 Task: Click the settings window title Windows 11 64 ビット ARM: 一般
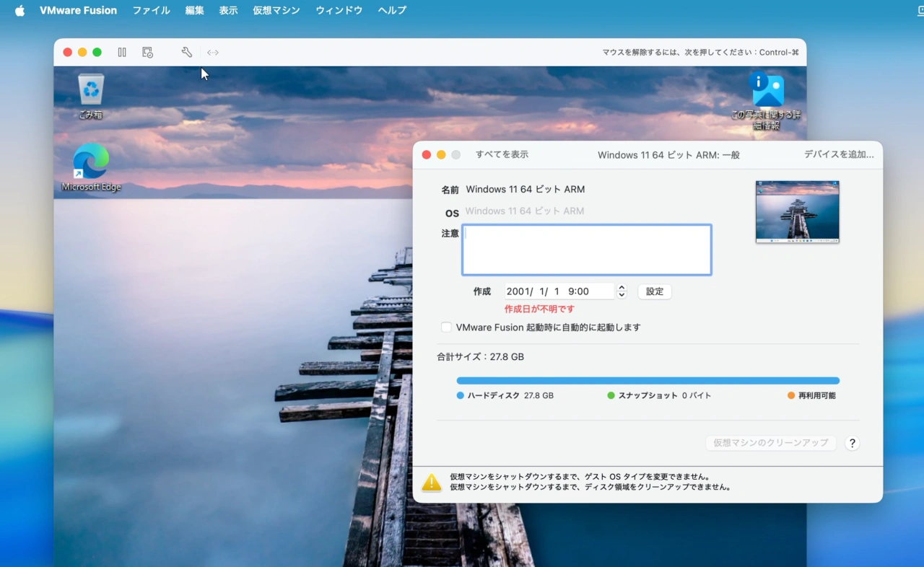pos(668,154)
